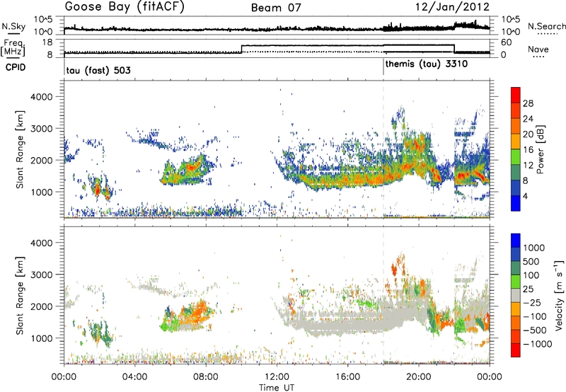Click the red bottom of the velocity colorbar
Viewport: 566px width, 392px height.
coord(516,350)
